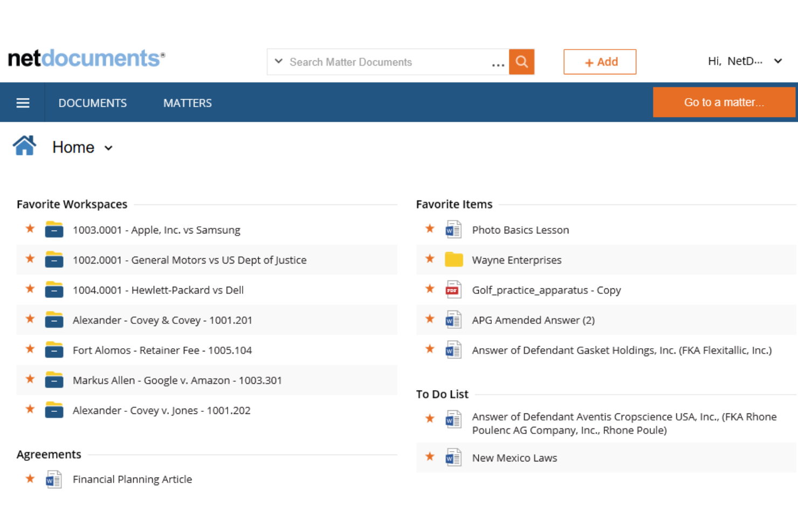Click Word icon for Financial Planning Article

pos(53,479)
